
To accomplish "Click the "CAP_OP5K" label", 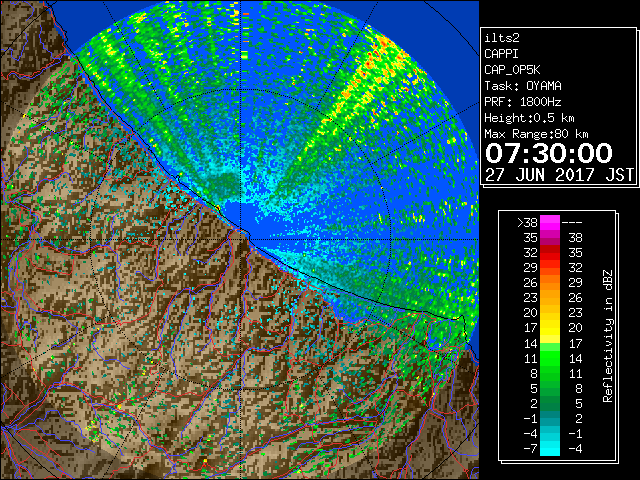I will pyautogui.click(x=512, y=70).
